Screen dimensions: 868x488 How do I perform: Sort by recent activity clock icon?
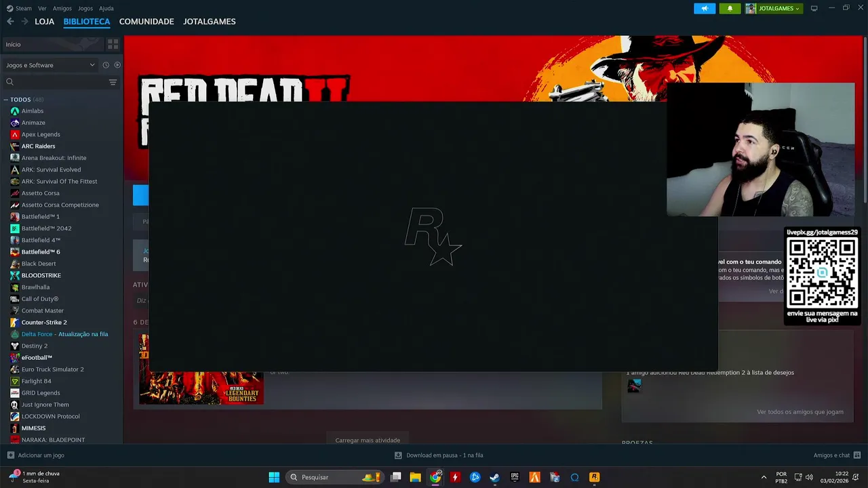tap(106, 65)
